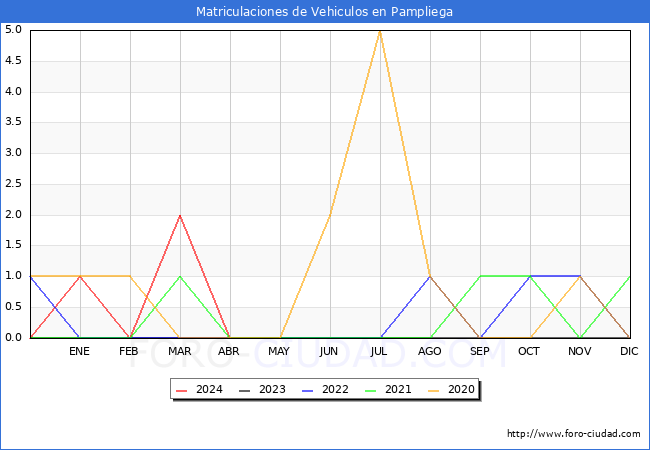Click the JUN x-axis label
The image size is (650, 450).
point(329,351)
